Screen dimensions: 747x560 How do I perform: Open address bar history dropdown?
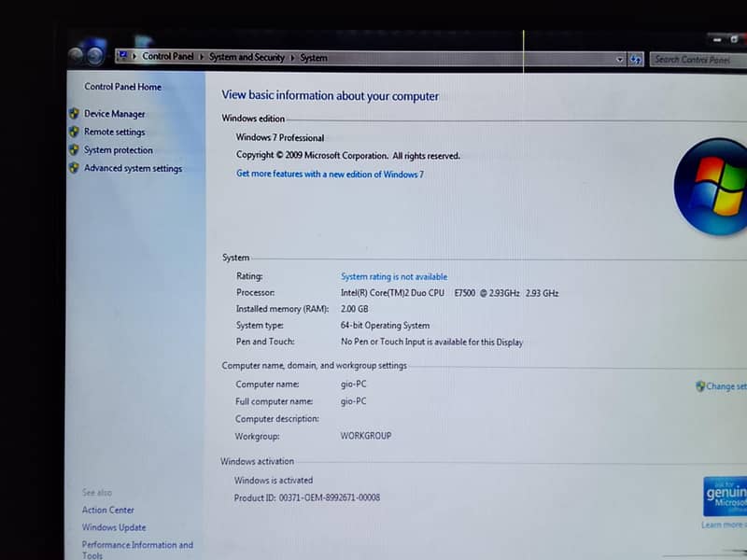point(619,60)
